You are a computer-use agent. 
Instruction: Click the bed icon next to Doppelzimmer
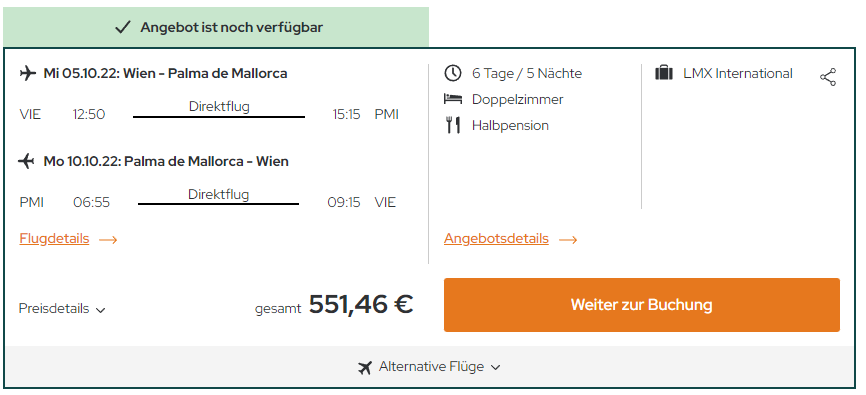tap(452, 99)
